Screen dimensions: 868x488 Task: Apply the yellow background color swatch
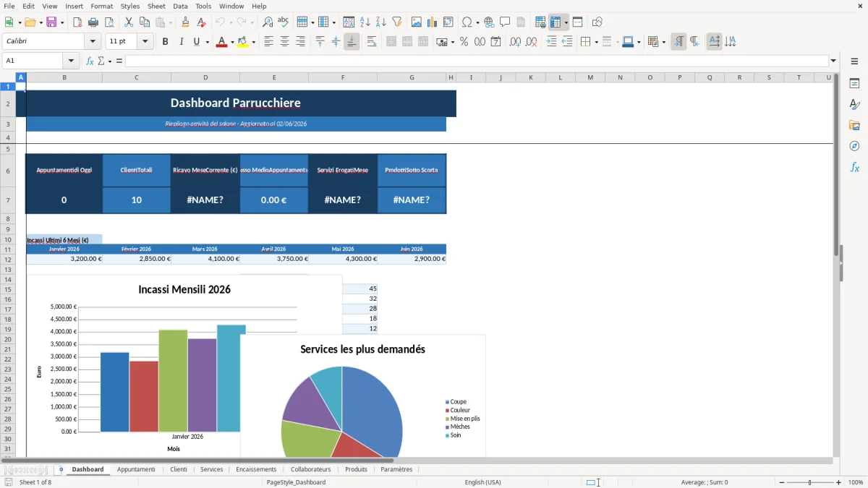click(242, 42)
